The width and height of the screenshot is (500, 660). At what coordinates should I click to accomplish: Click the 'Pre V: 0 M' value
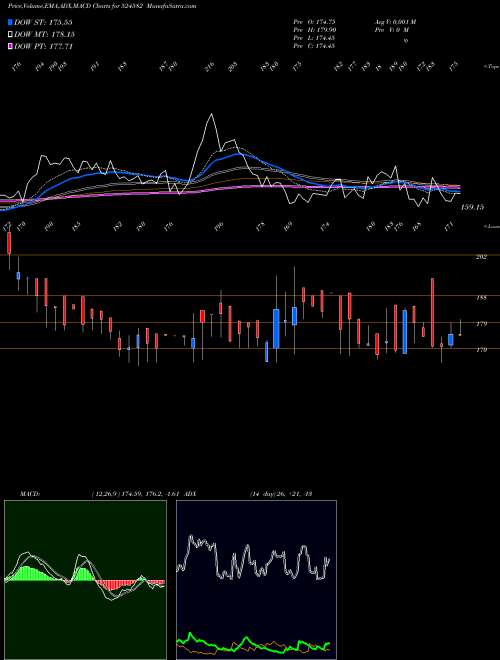pos(391,30)
